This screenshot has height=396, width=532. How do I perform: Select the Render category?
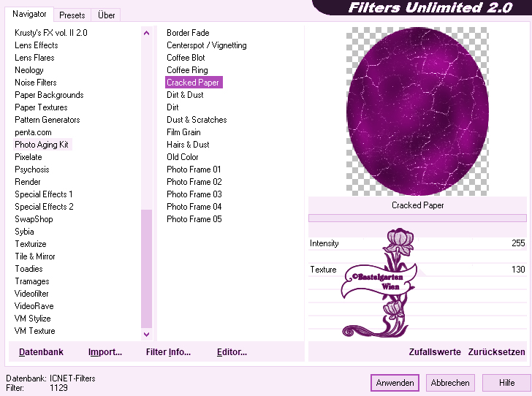point(28,182)
